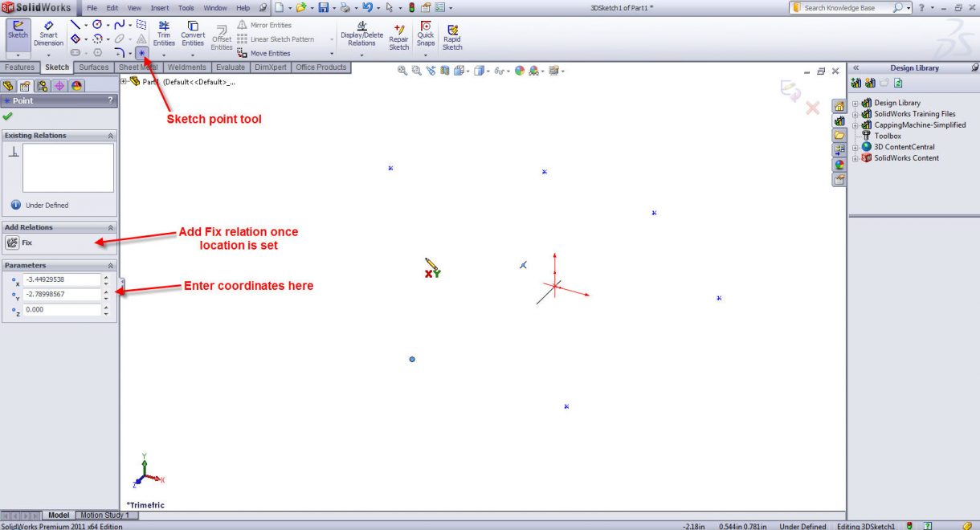Open the Motion Study 1 tab
This screenshot has width=980, height=530.
[104, 515]
